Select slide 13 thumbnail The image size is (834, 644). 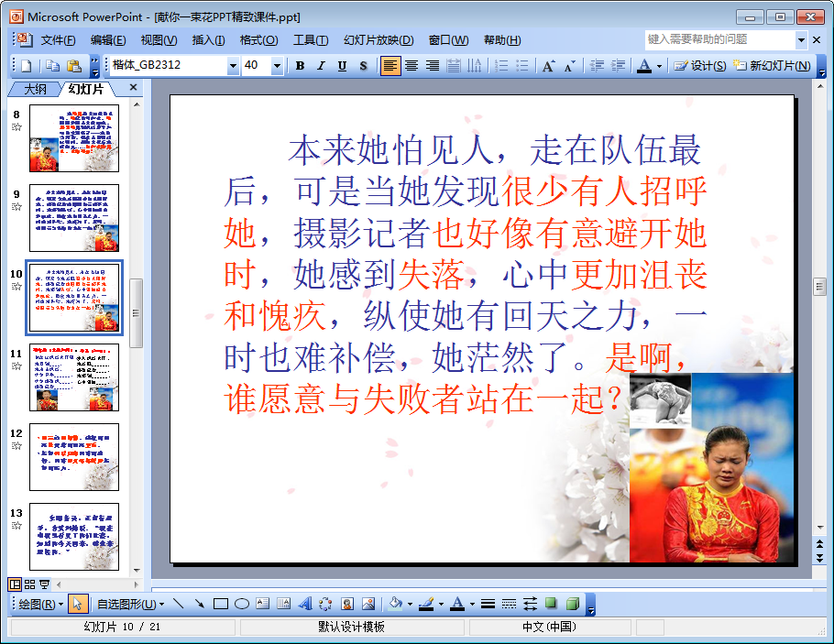coord(74,537)
